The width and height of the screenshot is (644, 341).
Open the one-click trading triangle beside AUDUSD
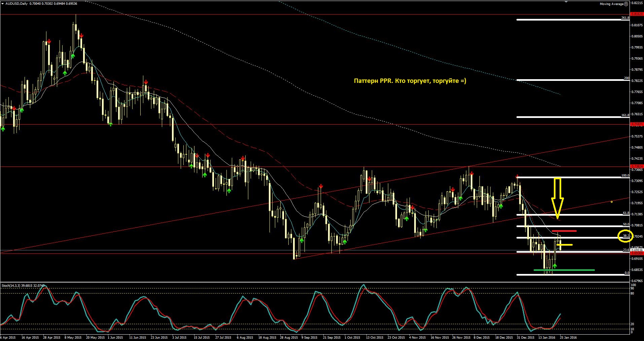2,4
